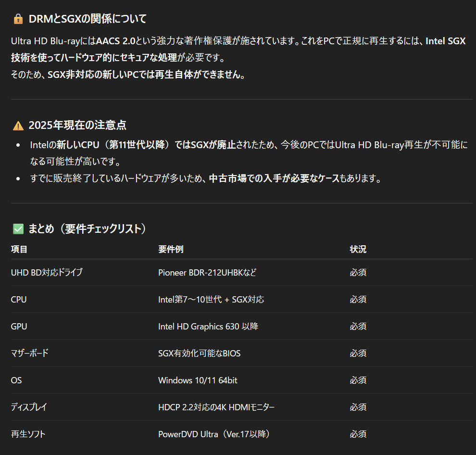Click the green checkmark icon beside まとめ heading

point(18,229)
